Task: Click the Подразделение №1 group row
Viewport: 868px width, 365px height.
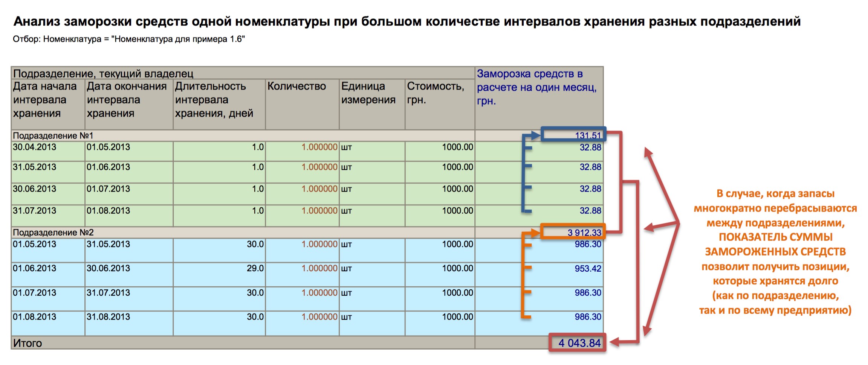Action: point(53,135)
